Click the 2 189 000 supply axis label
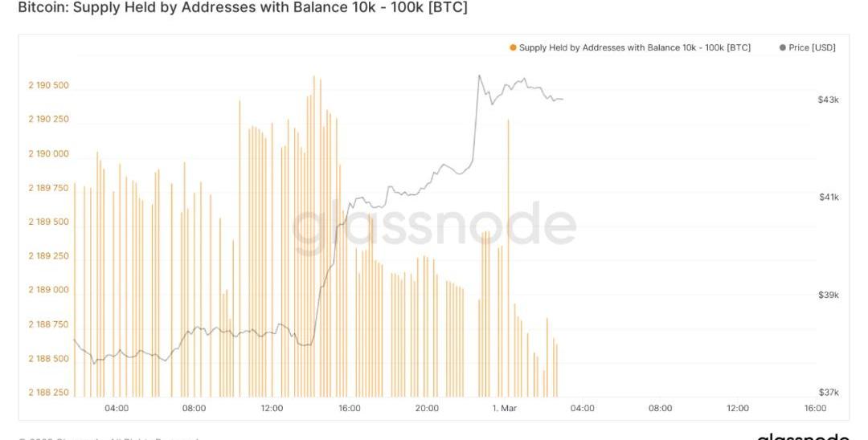The image size is (868, 440). click(49, 290)
